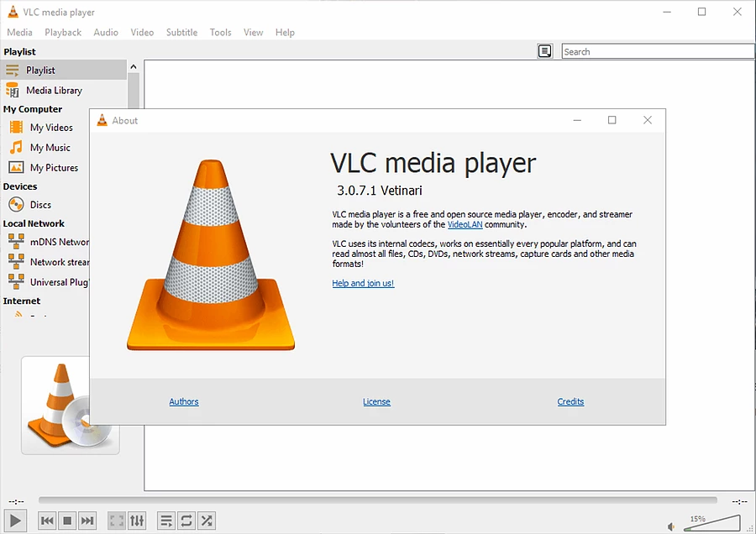Click in the playlist Search field
Image resolution: width=756 pixels, height=534 pixels.
coord(657,51)
